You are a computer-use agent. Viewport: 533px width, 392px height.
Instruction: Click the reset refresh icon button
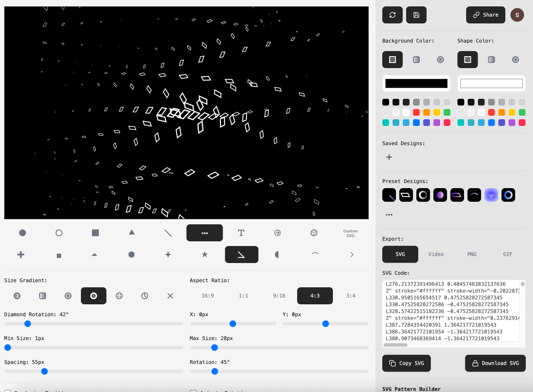pyautogui.click(x=393, y=15)
